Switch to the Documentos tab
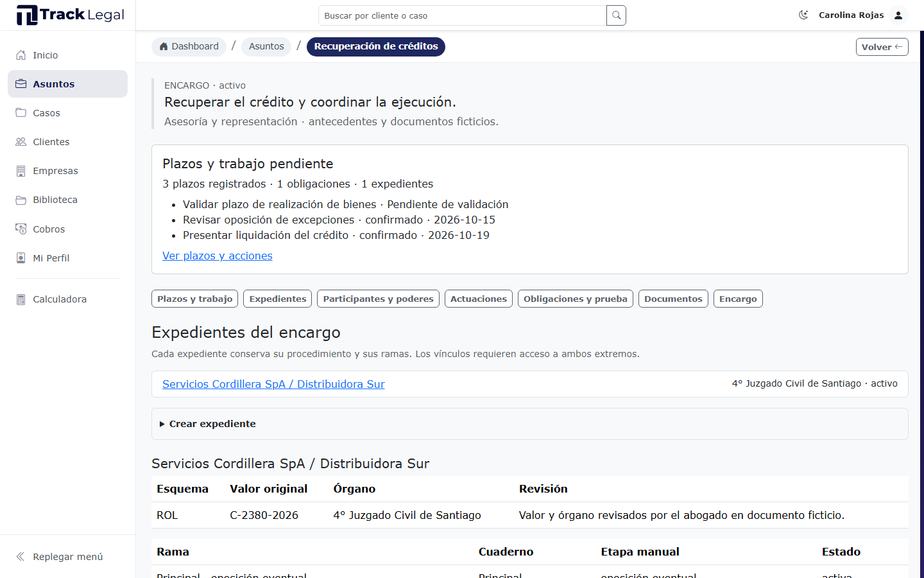924x578 pixels. [x=674, y=299]
